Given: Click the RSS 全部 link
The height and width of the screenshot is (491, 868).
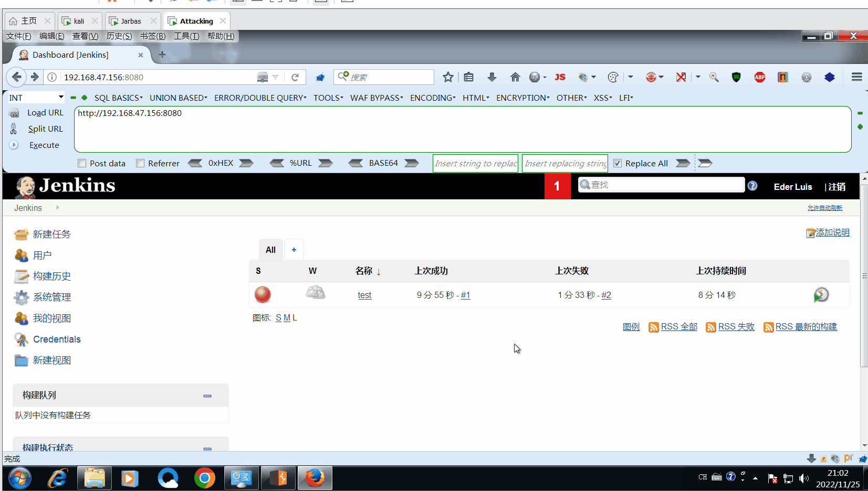Looking at the screenshot, I should pyautogui.click(x=679, y=327).
